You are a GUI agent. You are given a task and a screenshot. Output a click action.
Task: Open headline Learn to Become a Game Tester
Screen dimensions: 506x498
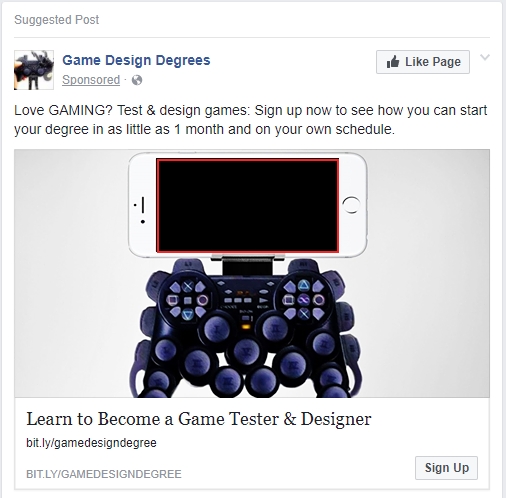pyautogui.click(x=199, y=419)
